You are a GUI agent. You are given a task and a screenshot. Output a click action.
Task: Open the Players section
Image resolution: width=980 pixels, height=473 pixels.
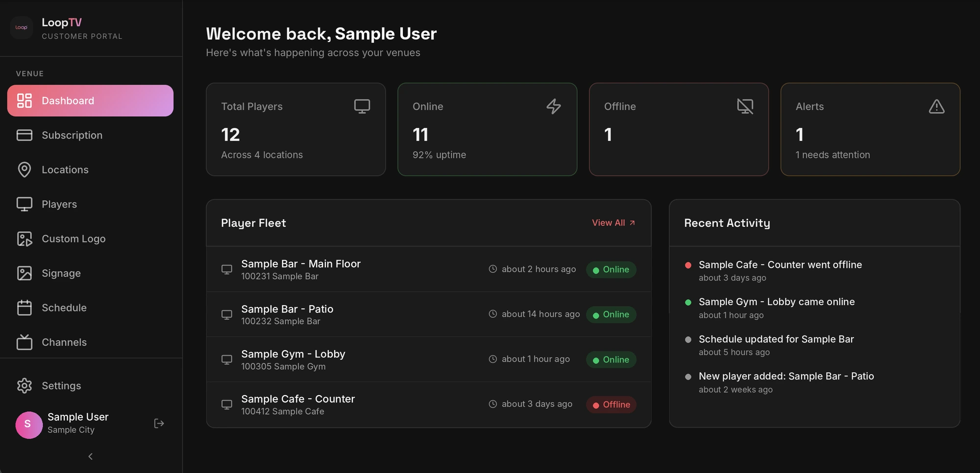90,204
